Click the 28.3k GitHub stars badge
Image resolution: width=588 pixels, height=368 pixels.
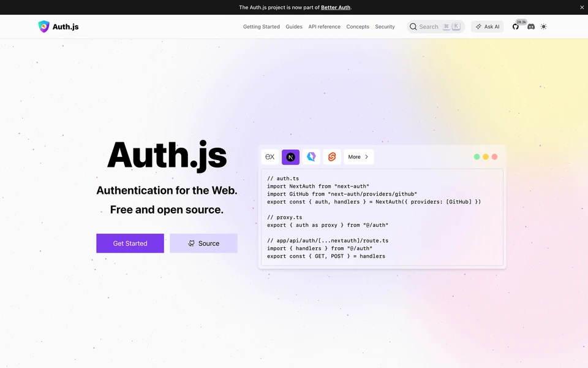(521, 22)
